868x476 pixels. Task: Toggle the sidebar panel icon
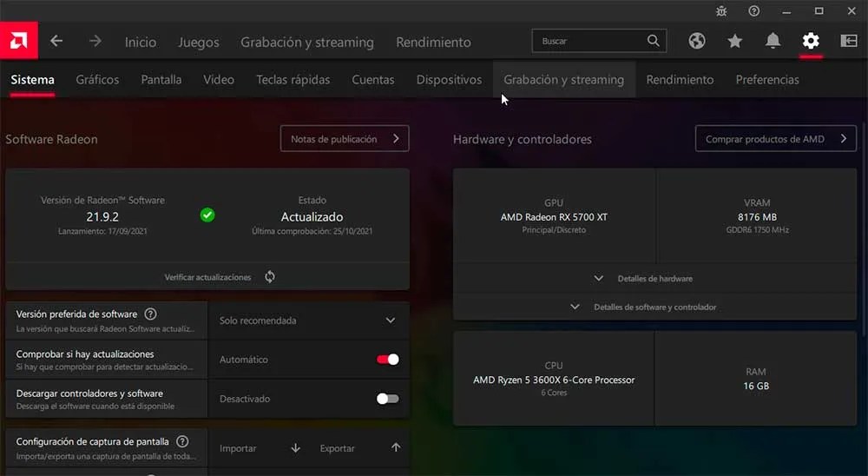click(849, 41)
